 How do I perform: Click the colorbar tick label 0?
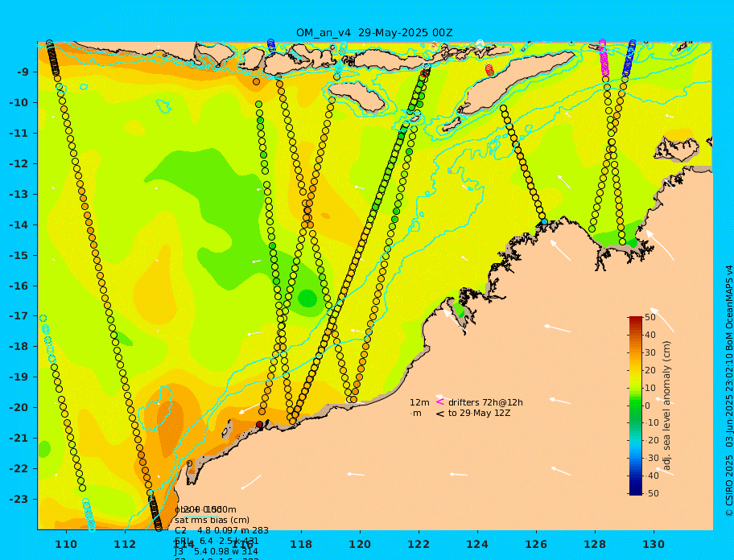647,406
